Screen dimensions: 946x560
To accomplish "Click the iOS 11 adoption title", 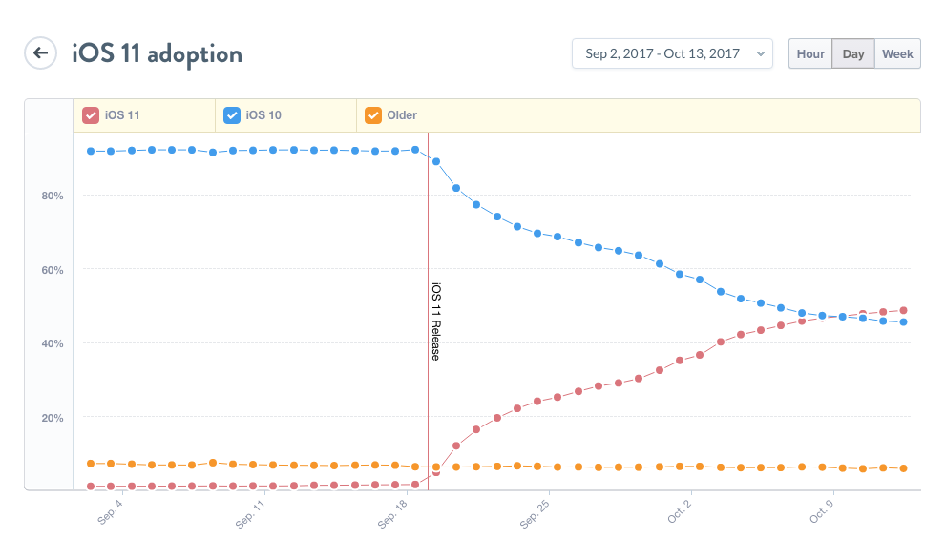I will pyautogui.click(x=156, y=54).
